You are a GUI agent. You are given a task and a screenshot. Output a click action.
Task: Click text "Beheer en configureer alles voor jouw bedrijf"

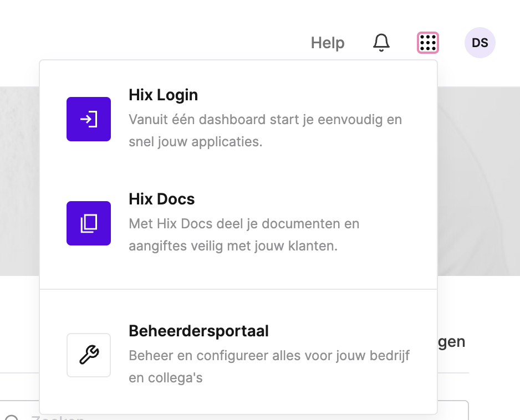[269, 355]
